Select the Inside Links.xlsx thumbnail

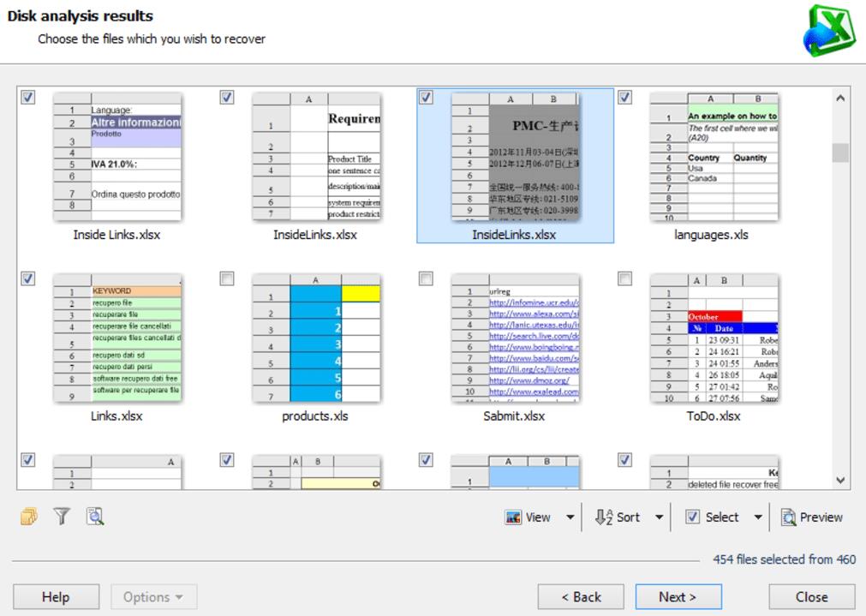pos(117,157)
